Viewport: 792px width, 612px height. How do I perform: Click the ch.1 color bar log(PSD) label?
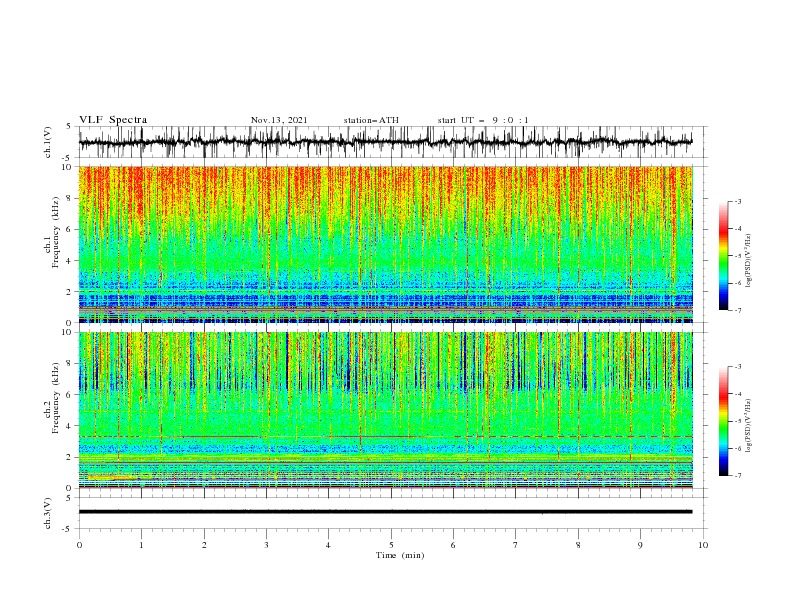tap(749, 261)
